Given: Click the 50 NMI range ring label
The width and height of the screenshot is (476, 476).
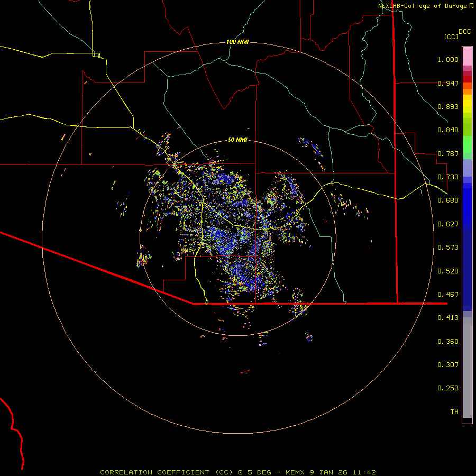Looking at the screenshot, I should coord(237,140).
